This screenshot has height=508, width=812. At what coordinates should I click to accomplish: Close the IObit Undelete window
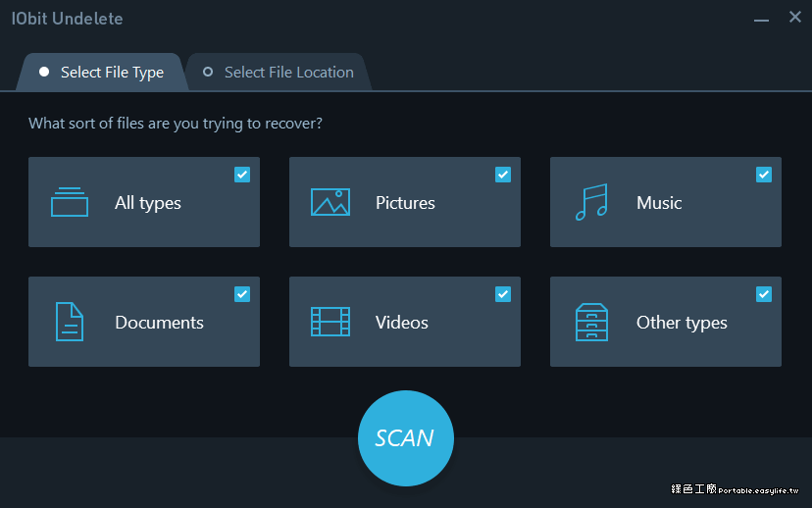pyautogui.click(x=795, y=17)
